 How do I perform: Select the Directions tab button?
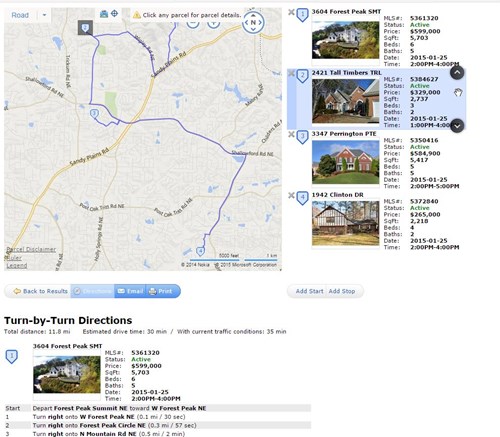[92, 291]
